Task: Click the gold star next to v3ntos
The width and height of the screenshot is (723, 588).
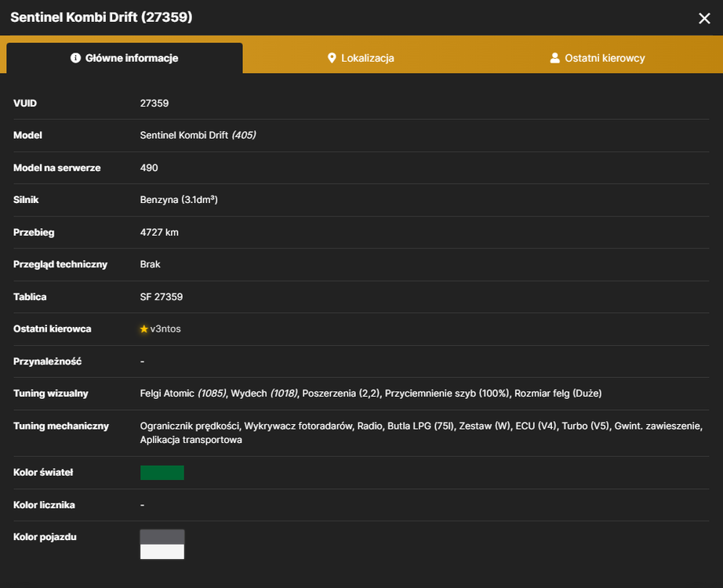Action: [144, 328]
